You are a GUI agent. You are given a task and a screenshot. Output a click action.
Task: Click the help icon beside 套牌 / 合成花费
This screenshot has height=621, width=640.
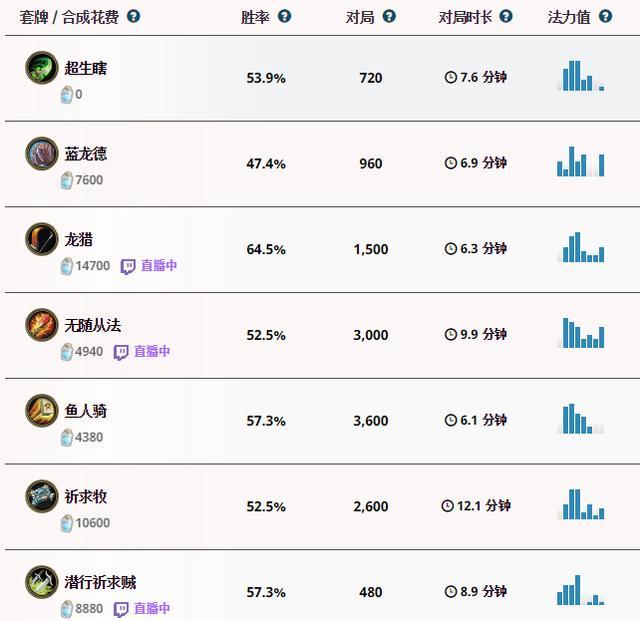coord(133,16)
